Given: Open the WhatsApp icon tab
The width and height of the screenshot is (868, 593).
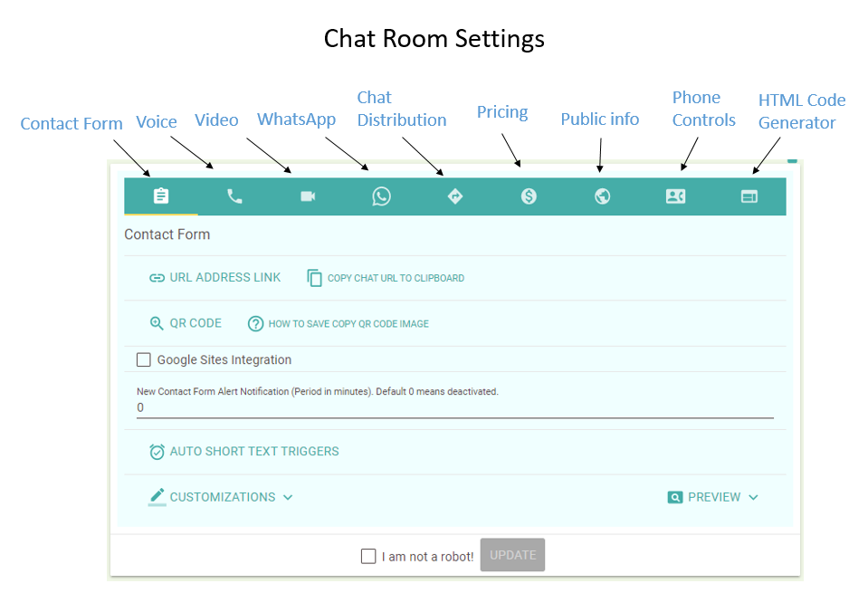Looking at the screenshot, I should (x=381, y=196).
